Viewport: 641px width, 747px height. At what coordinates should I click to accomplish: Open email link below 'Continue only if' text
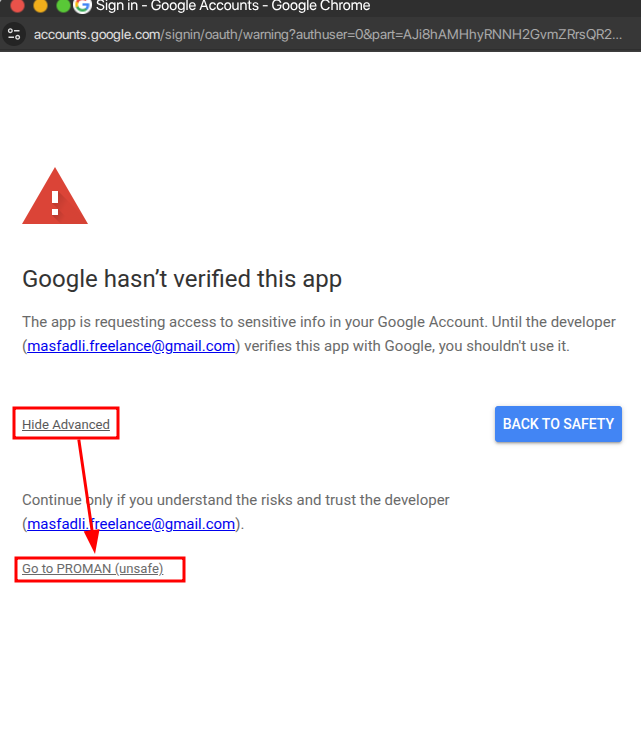point(131,524)
